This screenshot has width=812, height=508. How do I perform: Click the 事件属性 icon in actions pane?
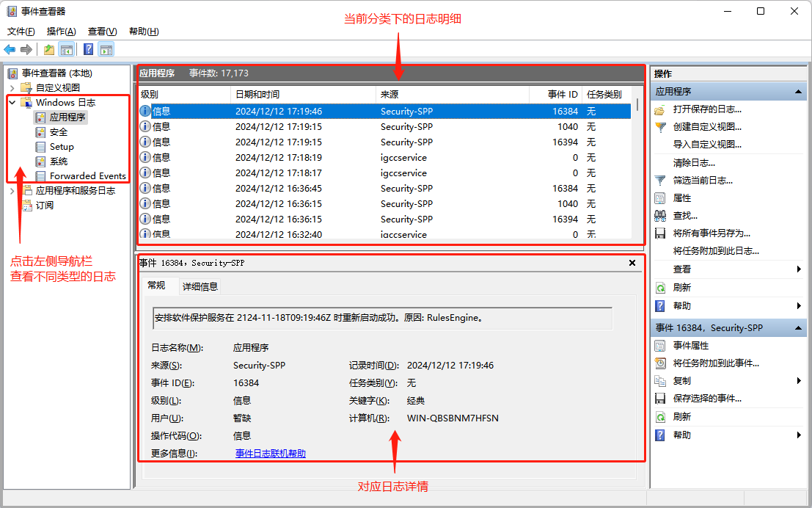(659, 346)
